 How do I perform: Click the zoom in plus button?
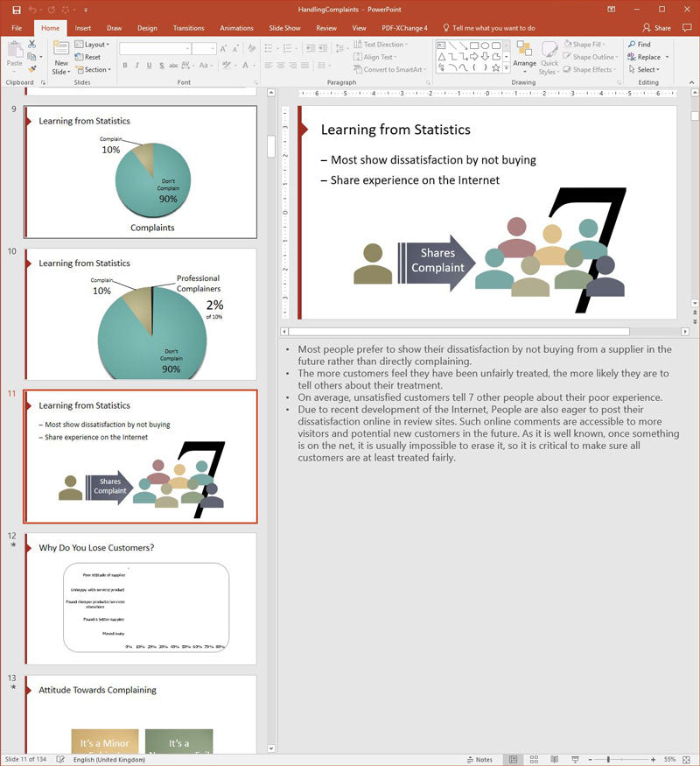click(x=653, y=760)
